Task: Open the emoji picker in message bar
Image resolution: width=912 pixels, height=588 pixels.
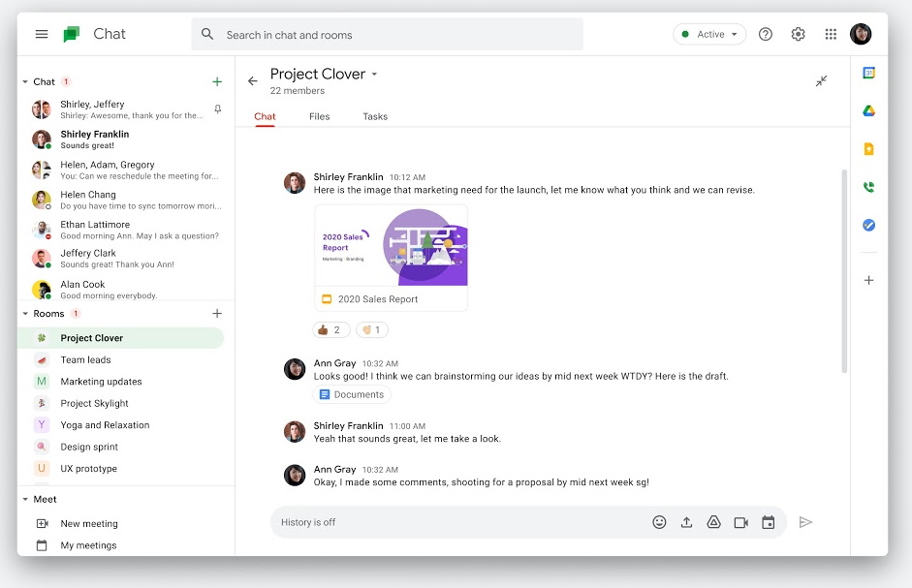Action: (x=660, y=522)
